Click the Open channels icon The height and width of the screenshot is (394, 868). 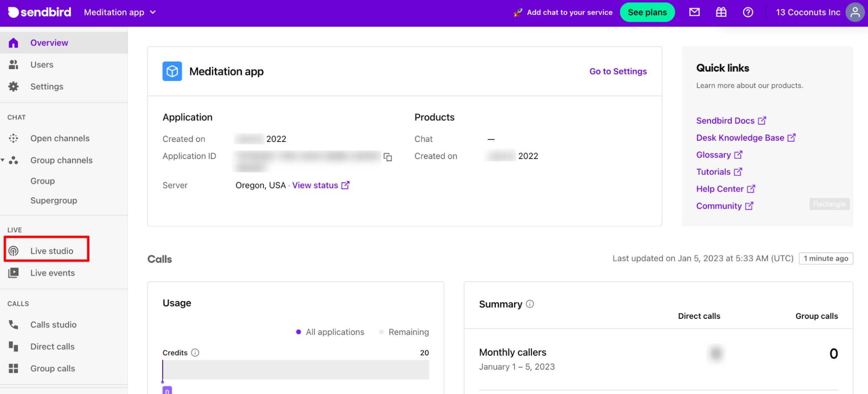pyautogui.click(x=13, y=138)
